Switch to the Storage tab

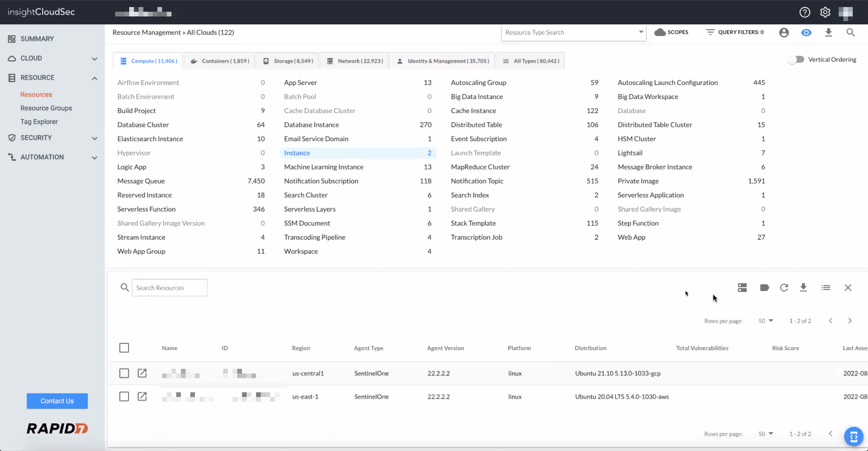pos(288,61)
